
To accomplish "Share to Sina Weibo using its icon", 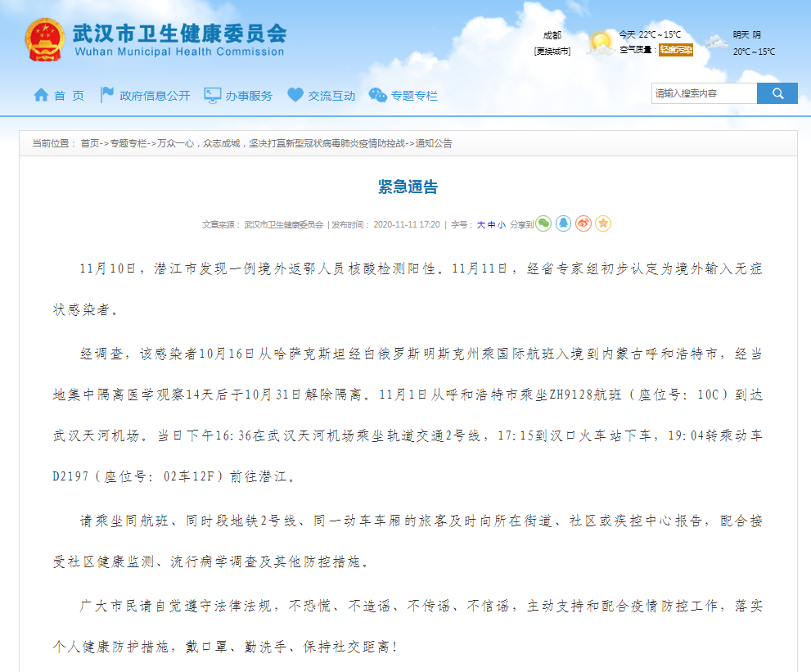I will [x=583, y=223].
